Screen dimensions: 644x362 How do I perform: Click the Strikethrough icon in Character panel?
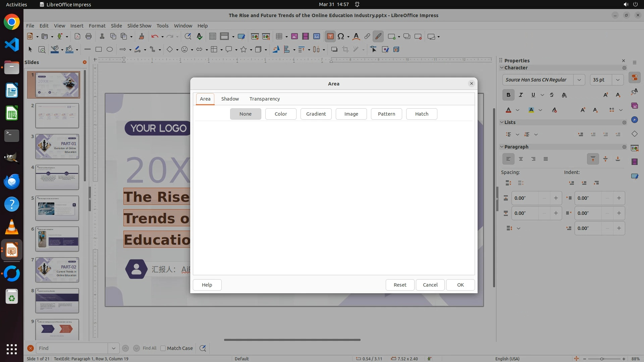552,95
